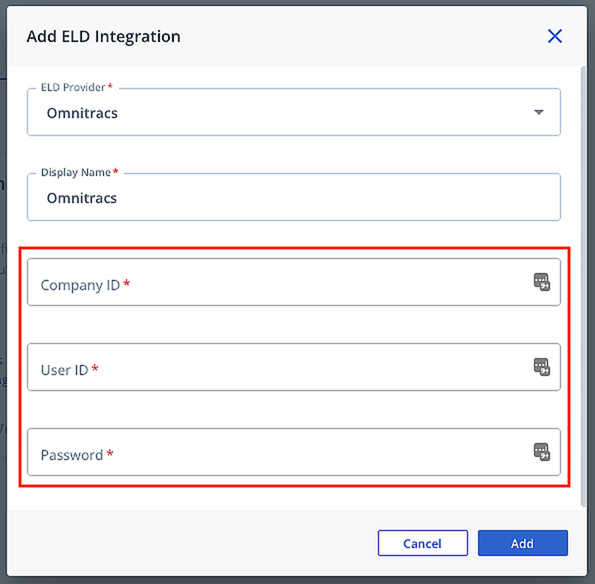This screenshot has width=595, height=584.
Task: Focus the Display Name text field
Action: coord(294,197)
